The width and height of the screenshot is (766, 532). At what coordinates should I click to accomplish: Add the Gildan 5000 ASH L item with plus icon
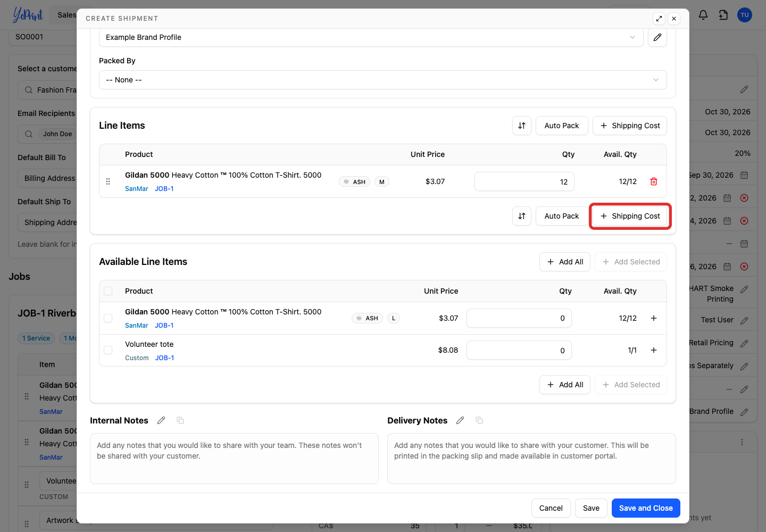click(654, 318)
